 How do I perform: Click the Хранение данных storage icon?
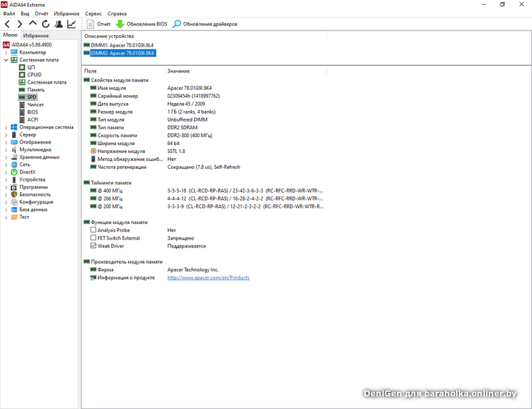coord(14,157)
